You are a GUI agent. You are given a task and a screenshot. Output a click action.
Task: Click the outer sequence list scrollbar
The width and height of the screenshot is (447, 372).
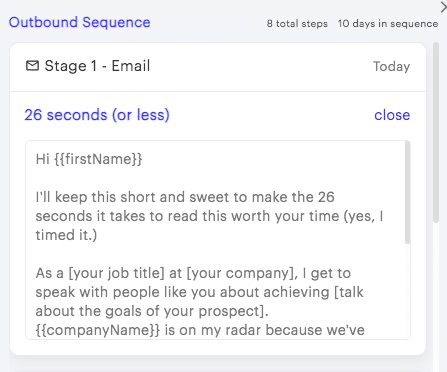tap(436, 132)
